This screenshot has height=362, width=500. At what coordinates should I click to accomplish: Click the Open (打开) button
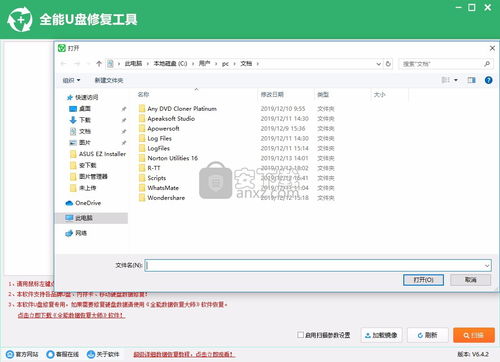pyautogui.click(x=423, y=280)
